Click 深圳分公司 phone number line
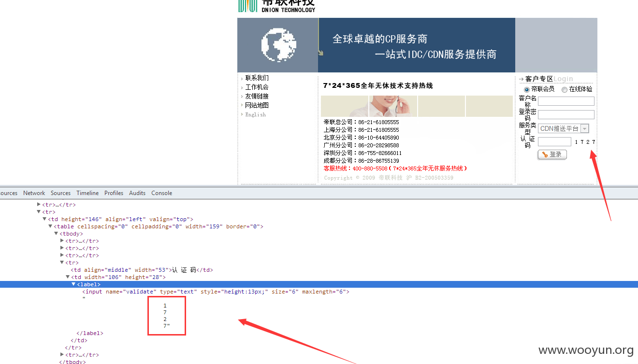The image size is (638, 364). coord(362,153)
